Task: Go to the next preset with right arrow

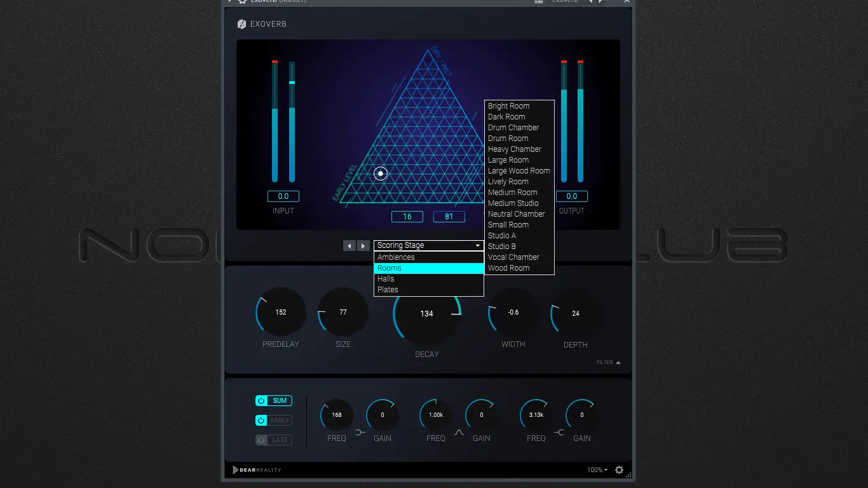Action: (x=363, y=246)
